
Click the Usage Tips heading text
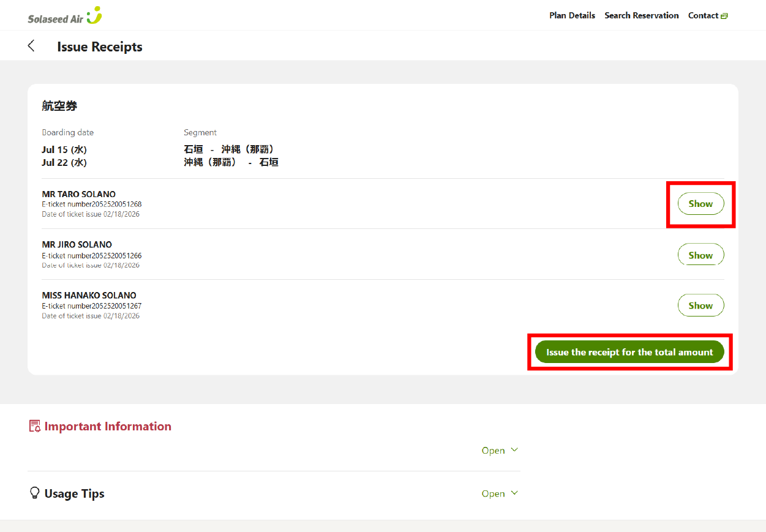pyautogui.click(x=74, y=494)
